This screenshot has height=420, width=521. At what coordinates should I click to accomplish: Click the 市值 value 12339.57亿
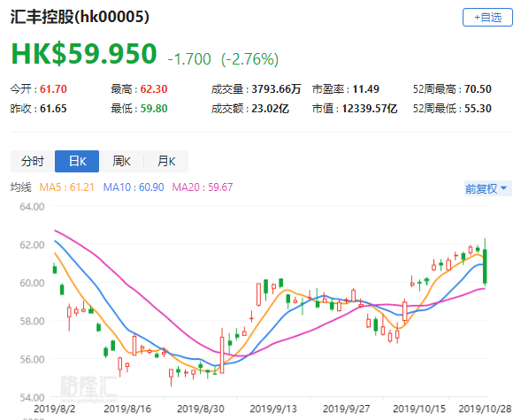point(370,109)
